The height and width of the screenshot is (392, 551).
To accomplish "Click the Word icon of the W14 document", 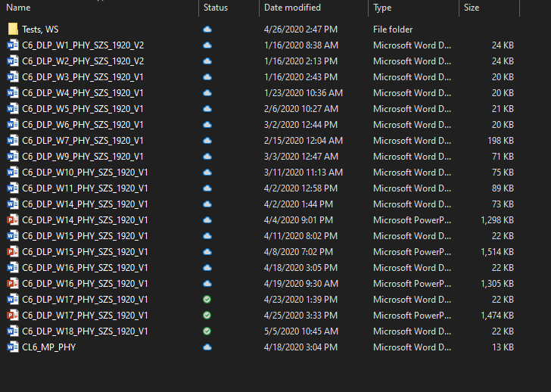I will pos(13,204).
